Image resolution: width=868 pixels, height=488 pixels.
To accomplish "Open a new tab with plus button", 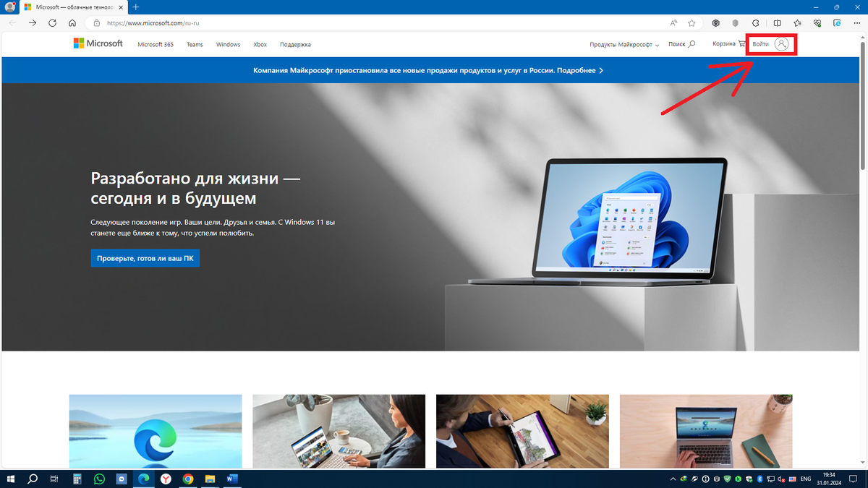I will point(135,7).
